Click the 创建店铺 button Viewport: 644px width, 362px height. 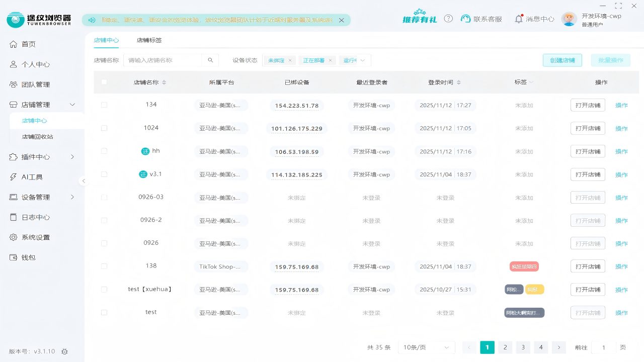coord(562,59)
